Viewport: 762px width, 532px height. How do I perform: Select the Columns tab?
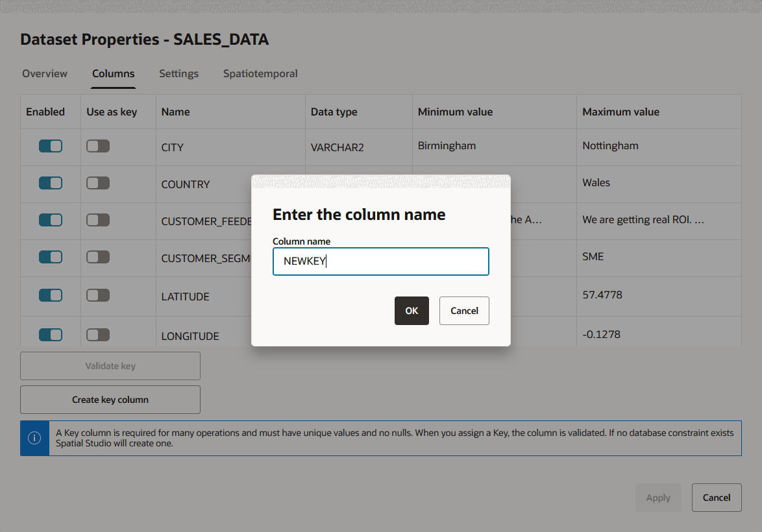(113, 73)
